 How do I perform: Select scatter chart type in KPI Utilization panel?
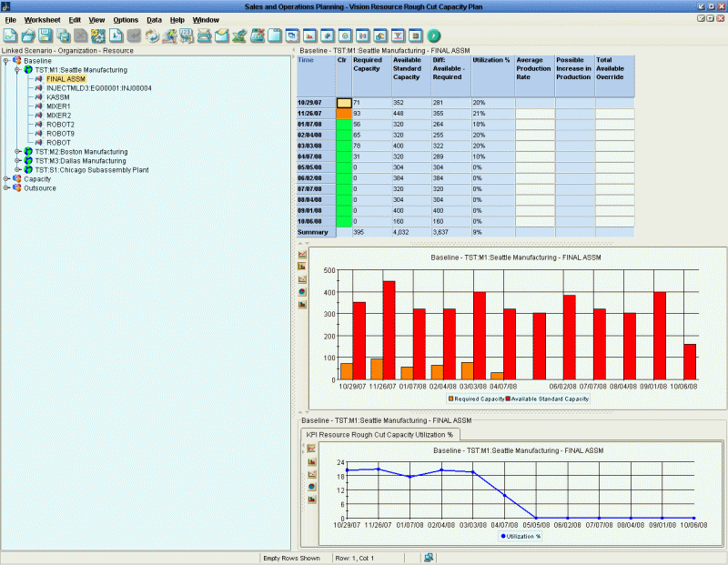tap(311, 474)
